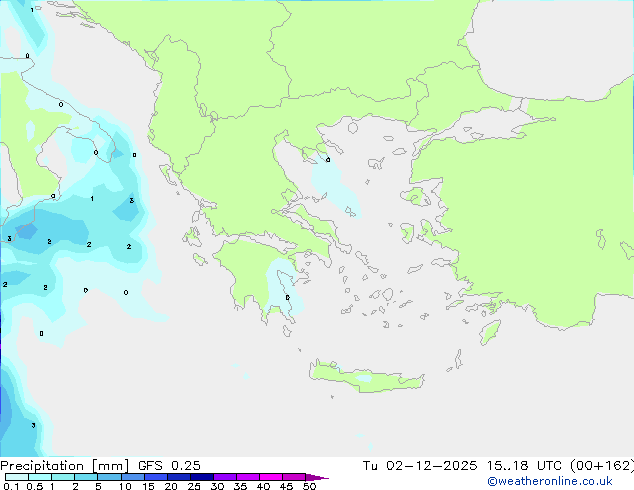The height and width of the screenshot is (490, 634).
Task: Click the 25–30 mm dark blue swatch
Action: tap(201, 477)
